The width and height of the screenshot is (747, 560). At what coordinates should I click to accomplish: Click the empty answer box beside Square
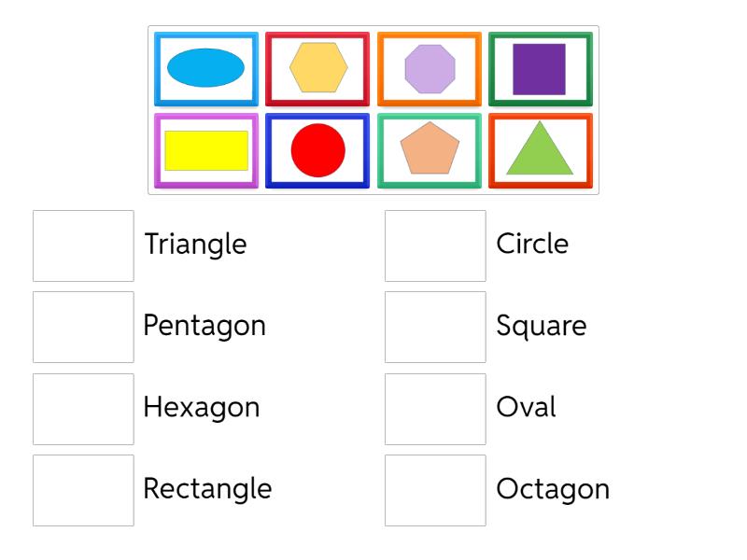(x=435, y=325)
